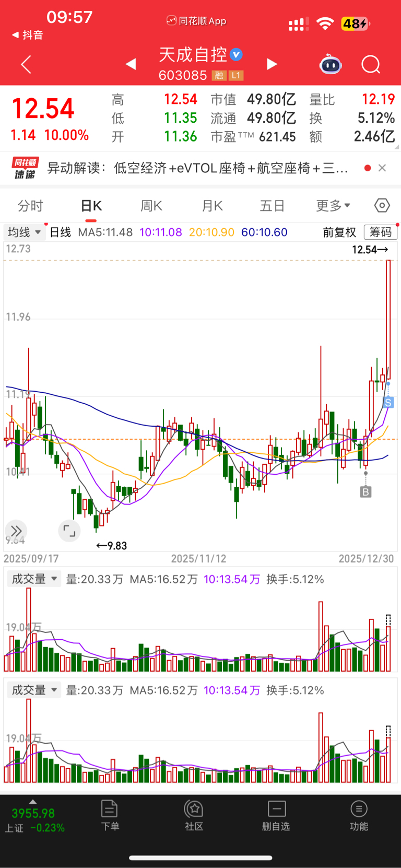Close the 异动解读 news banner
The image size is (401, 868).
coord(382,168)
